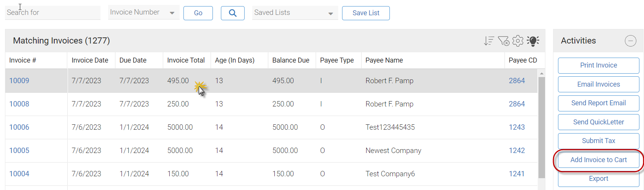Open payee code 1242 link

517,150
